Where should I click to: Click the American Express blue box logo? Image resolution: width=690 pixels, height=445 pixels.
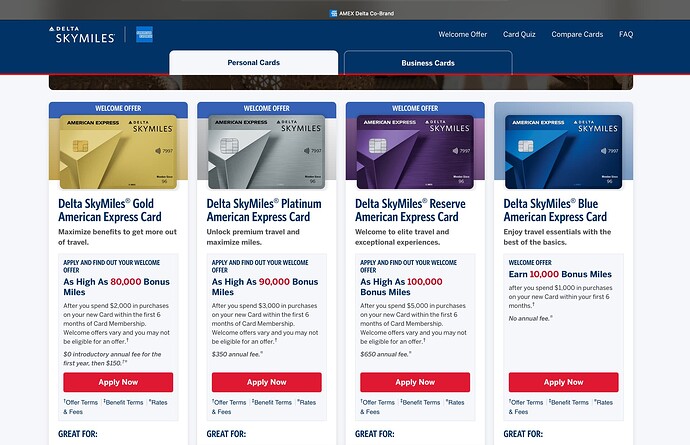click(x=144, y=34)
